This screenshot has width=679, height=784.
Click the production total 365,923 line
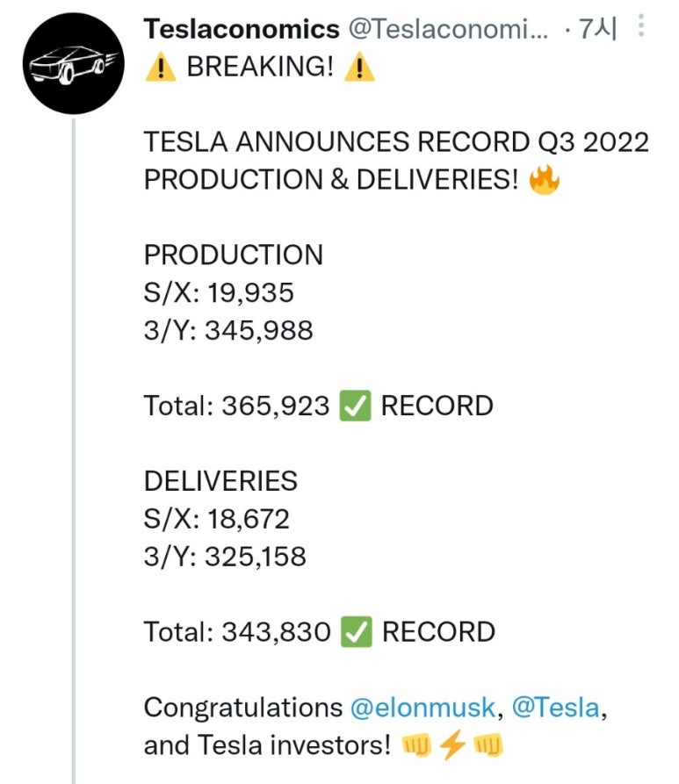pyautogui.click(x=318, y=406)
